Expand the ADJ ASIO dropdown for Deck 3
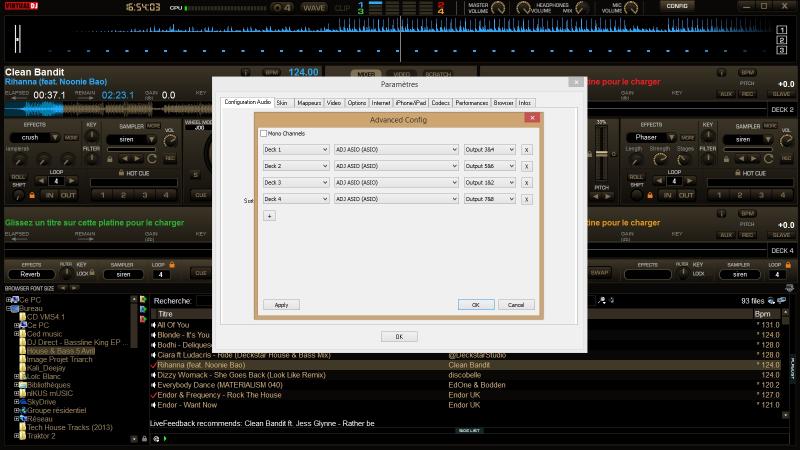800x450 pixels. tap(396, 183)
